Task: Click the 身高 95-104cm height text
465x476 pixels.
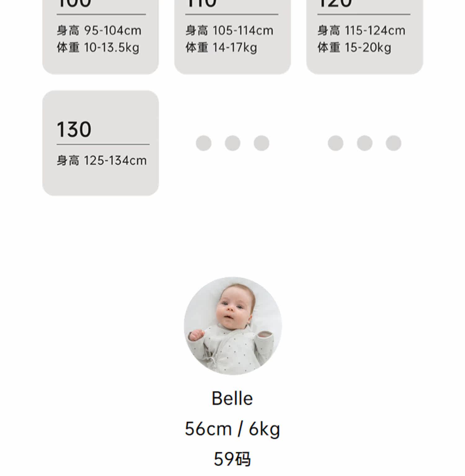Action: tap(99, 31)
